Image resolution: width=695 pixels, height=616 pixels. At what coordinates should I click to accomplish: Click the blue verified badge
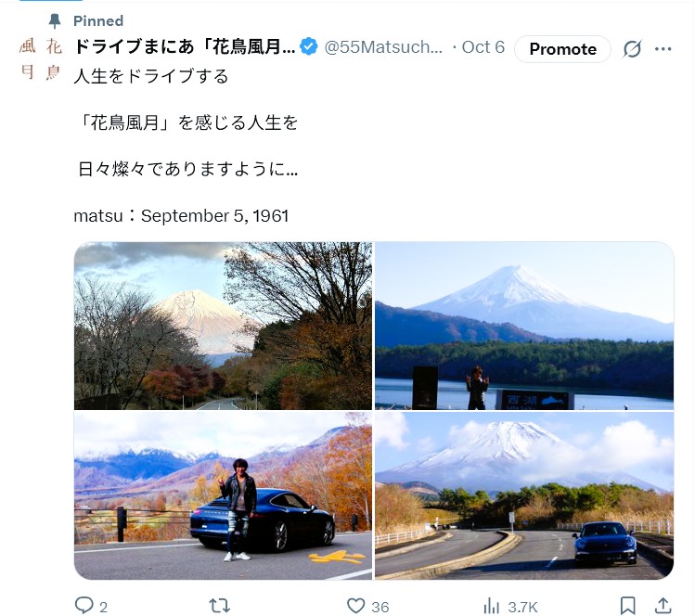(308, 46)
